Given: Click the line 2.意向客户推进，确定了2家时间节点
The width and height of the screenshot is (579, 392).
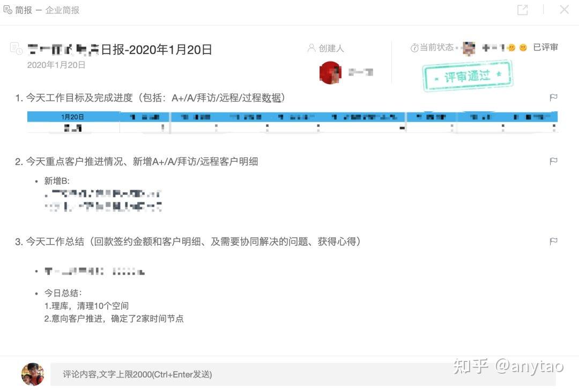Looking at the screenshot, I should [114, 319].
